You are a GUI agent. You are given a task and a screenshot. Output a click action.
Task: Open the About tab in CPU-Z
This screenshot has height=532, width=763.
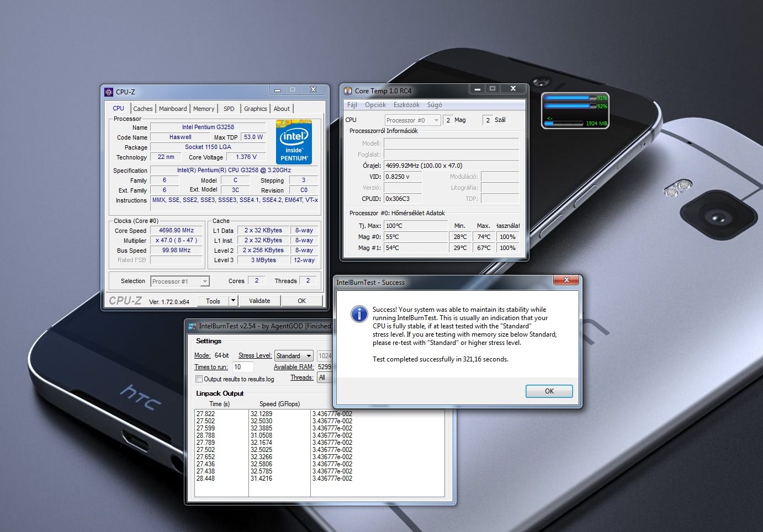coord(282,109)
